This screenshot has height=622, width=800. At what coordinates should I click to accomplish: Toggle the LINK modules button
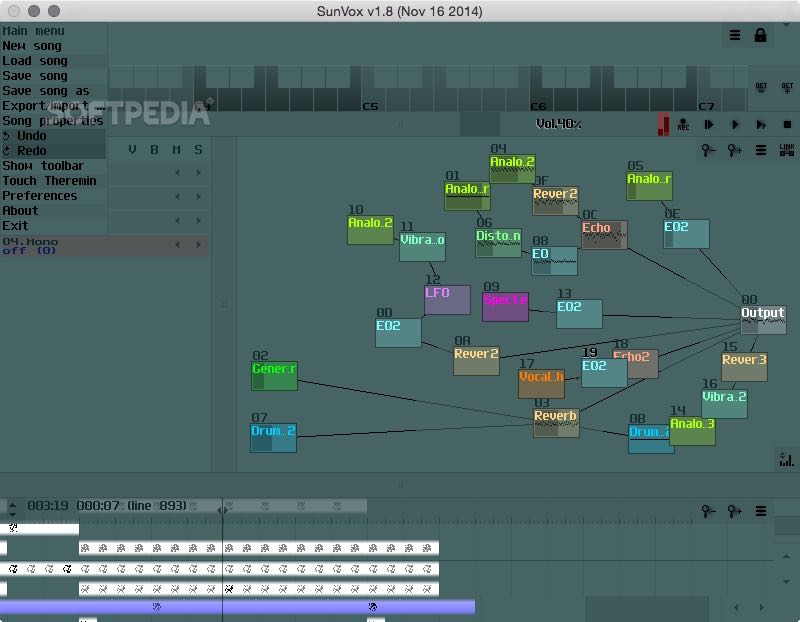point(787,150)
